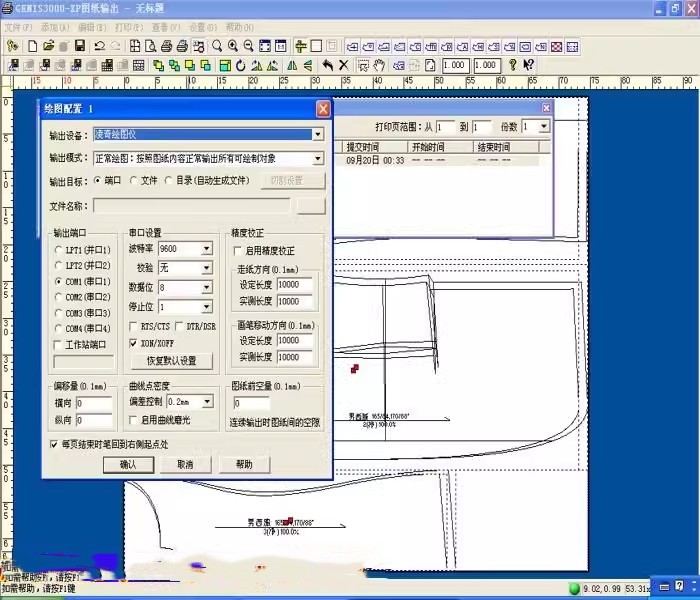Image resolution: width=700 pixels, height=600 pixels.
Task: Click the second printer icon in toolbar
Action: [182, 46]
